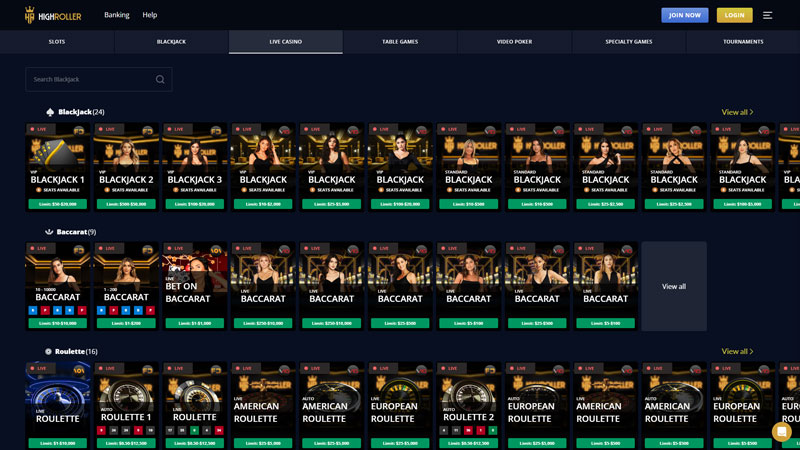Viewport: 800px width, 450px height.
Task: Open the Tournaments tab
Action: 743,42
